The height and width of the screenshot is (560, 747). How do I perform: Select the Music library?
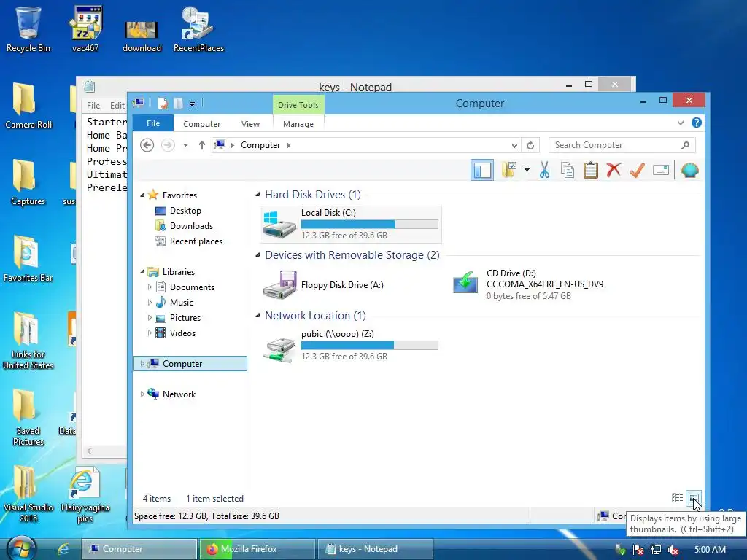181,303
